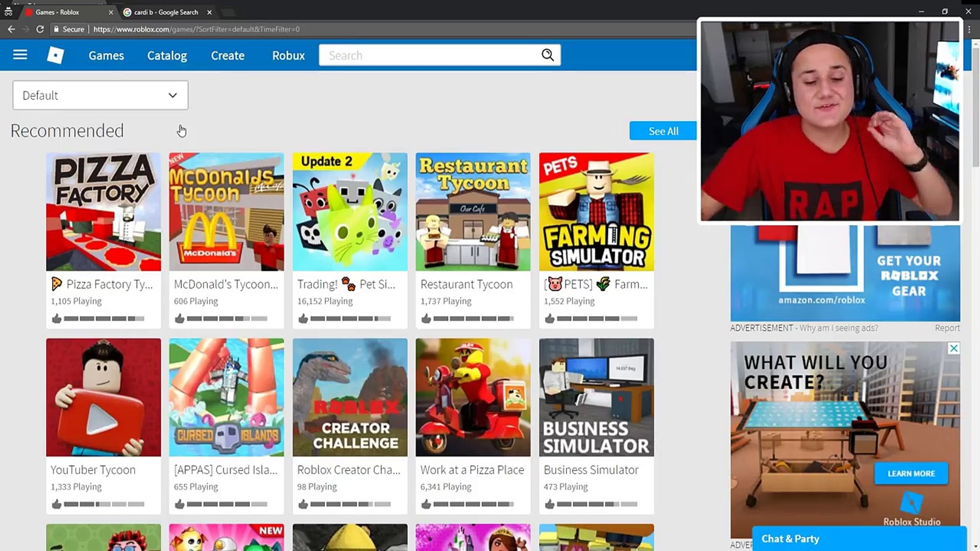980x551 pixels.
Task: Click the browser reload icon
Action: coord(40,29)
